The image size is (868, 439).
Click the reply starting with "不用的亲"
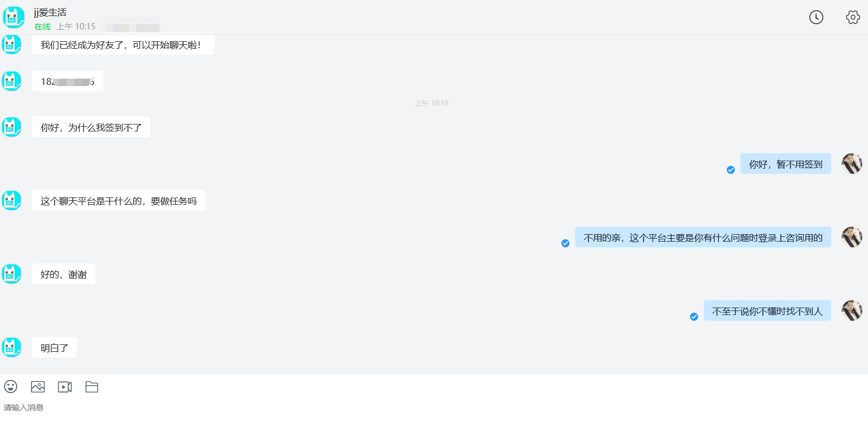(703, 238)
